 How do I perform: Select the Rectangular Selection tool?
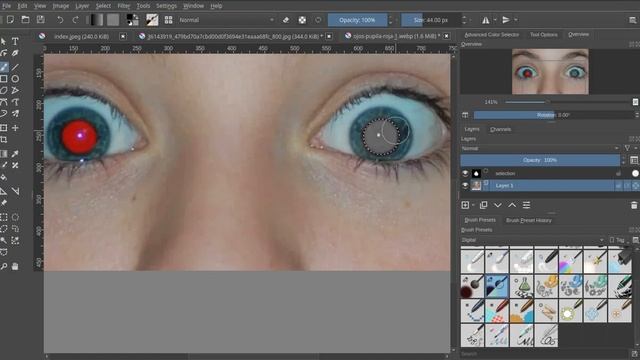(4, 217)
